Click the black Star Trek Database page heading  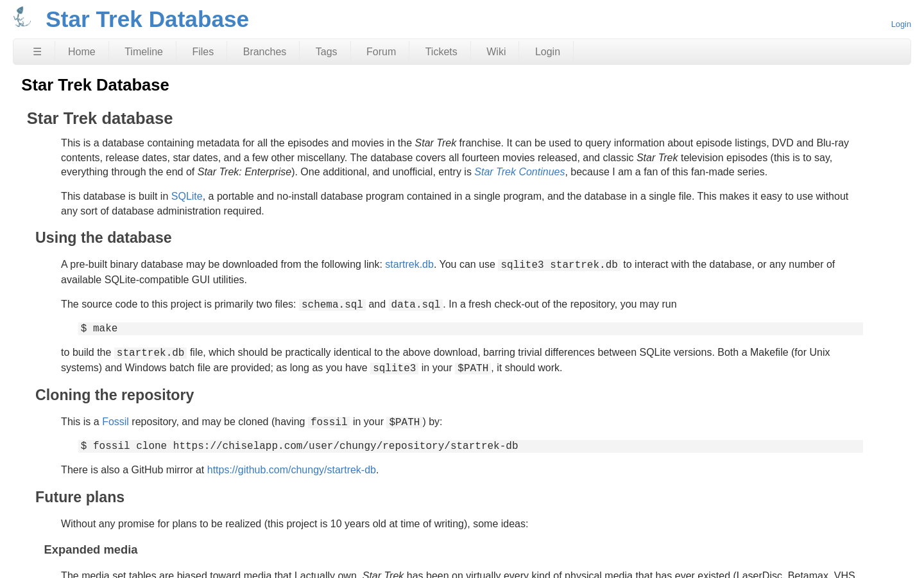(95, 85)
